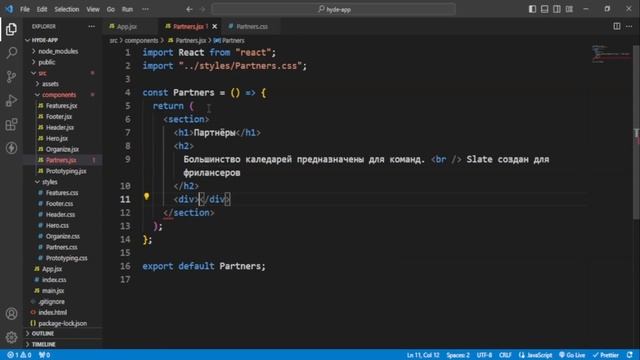640x360 pixels.
Task: Click the lightbulb quick fix icon
Action: point(147,197)
